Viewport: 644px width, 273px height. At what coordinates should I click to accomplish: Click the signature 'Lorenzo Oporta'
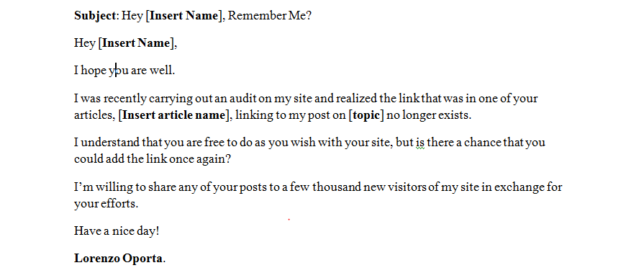click(118, 259)
